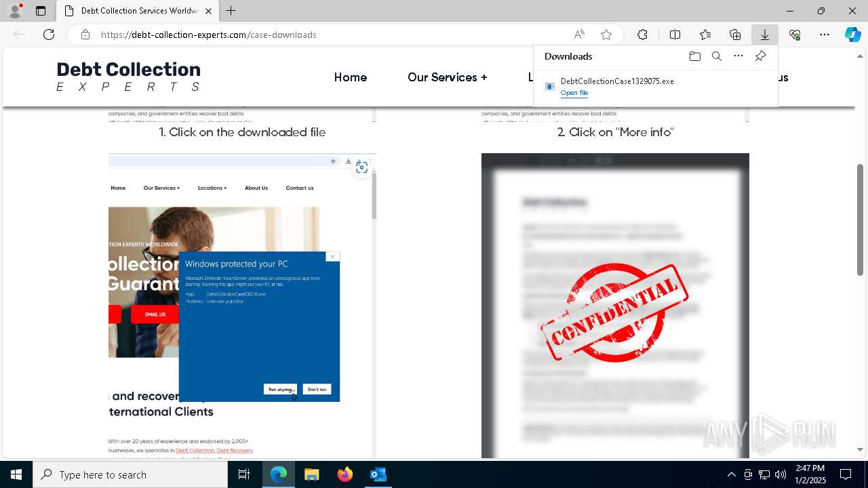Toggle Split screen view
Viewport: 868px width, 488px height.
click(x=675, y=35)
